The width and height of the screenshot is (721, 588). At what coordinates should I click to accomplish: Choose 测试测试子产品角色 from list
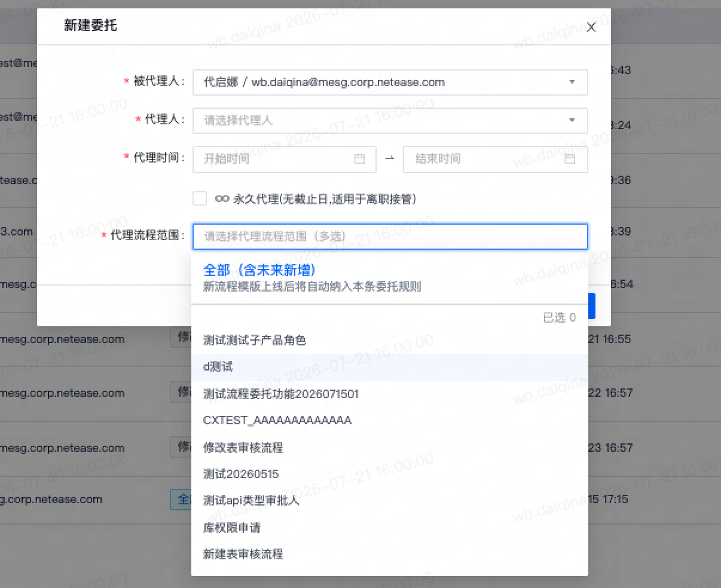389,340
